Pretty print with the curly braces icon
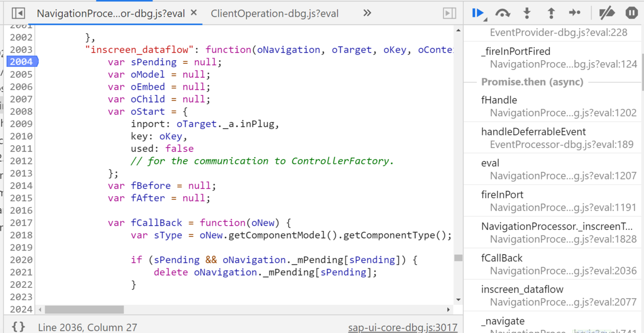 18,327
